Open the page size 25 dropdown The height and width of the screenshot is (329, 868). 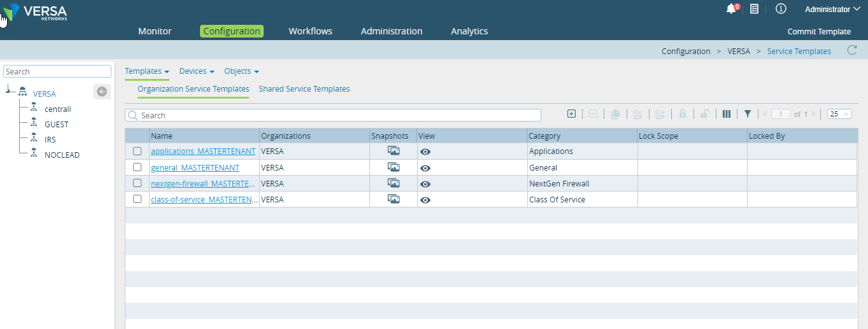click(x=839, y=114)
